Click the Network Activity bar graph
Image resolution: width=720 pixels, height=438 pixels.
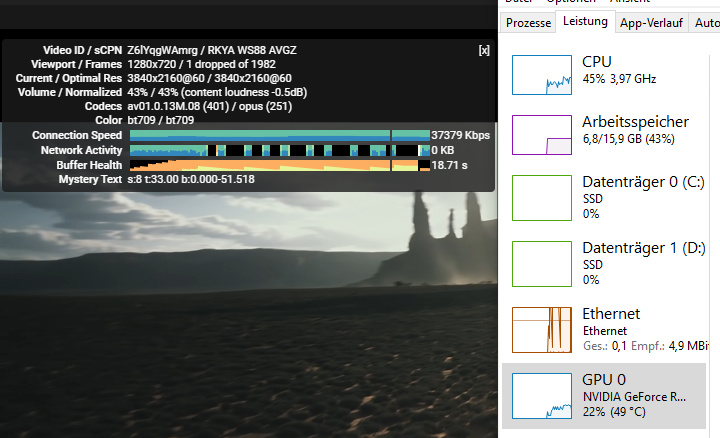280,150
